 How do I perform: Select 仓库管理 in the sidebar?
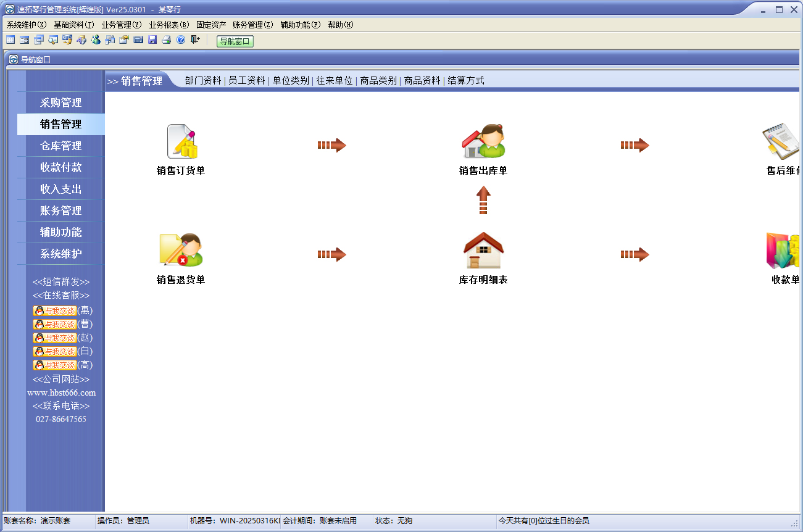click(x=61, y=146)
